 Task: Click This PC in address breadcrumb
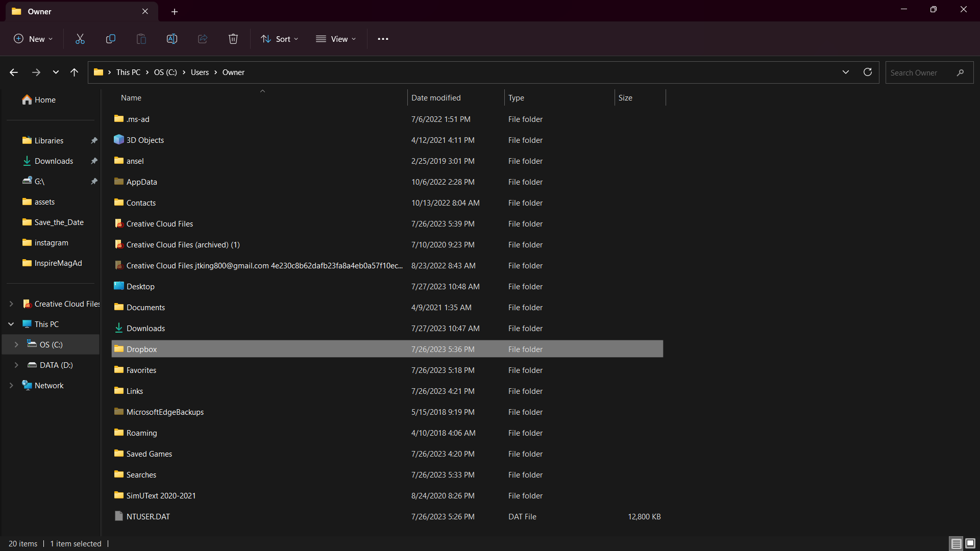pyautogui.click(x=128, y=72)
